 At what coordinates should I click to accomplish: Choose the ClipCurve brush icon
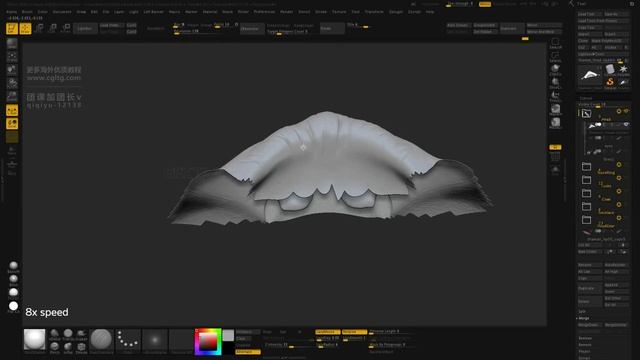point(555,70)
